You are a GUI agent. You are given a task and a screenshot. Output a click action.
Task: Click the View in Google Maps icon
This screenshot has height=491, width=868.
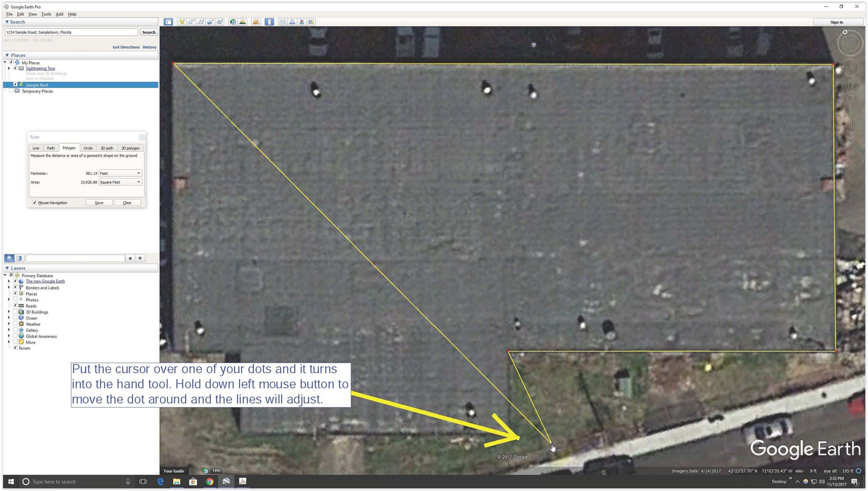tap(311, 22)
